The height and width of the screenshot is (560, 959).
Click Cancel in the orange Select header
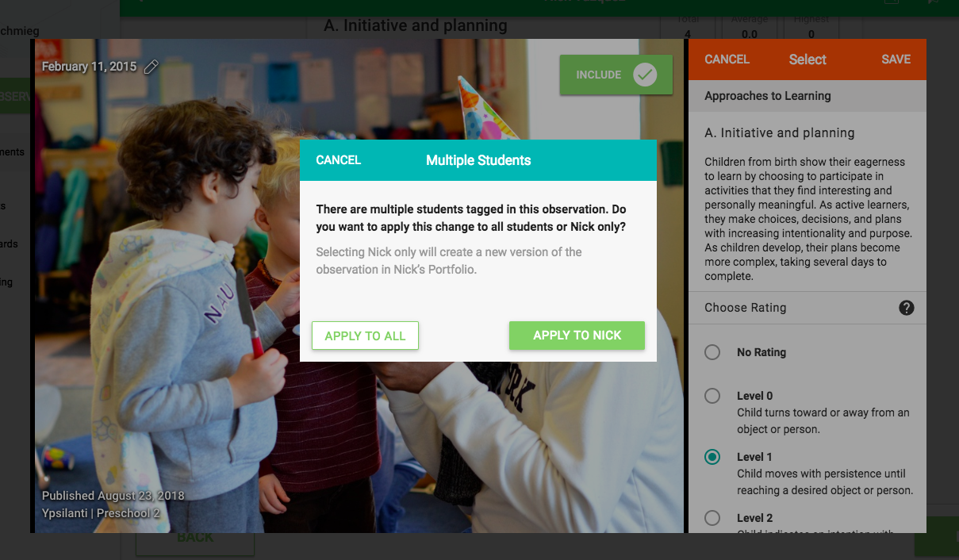[x=727, y=59]
